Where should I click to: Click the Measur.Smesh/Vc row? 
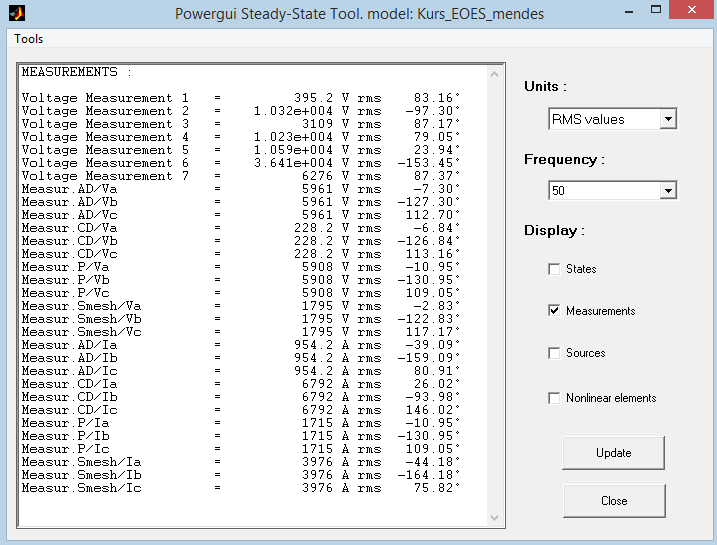241,332
